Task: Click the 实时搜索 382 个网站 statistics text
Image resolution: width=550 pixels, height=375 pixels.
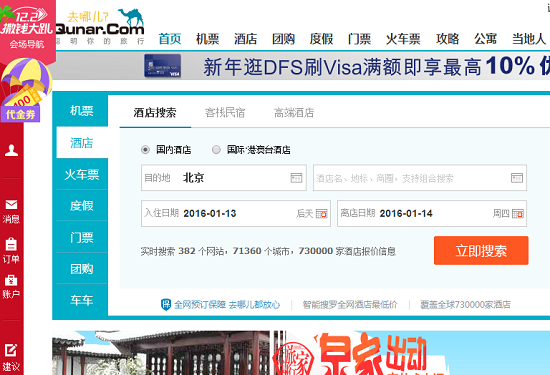Action: [x=268, y=251]
